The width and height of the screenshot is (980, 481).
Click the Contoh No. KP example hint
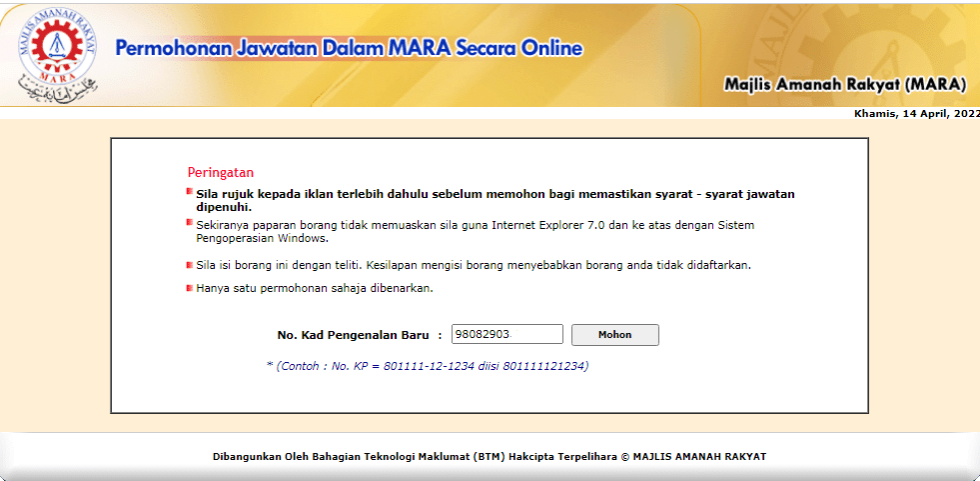pyautogui.click(x=428, y=366)
